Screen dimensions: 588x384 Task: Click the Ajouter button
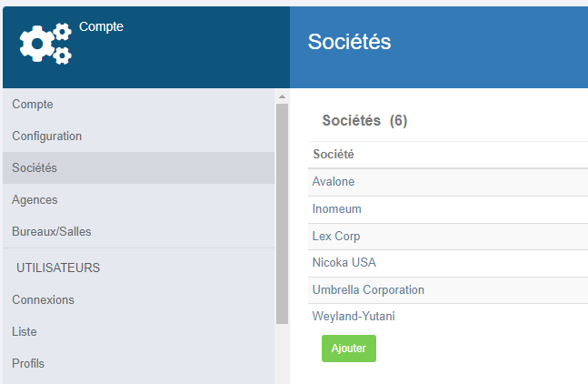349,349
